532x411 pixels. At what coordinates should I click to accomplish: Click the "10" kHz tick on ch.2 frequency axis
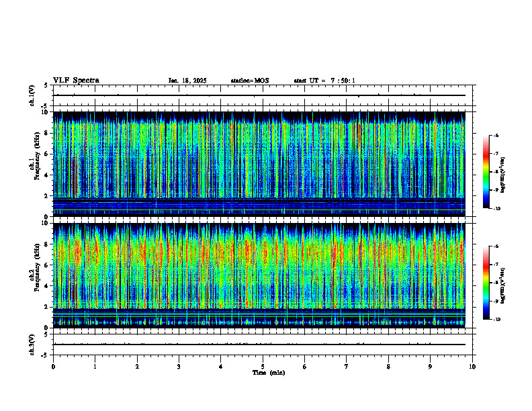point(46,223)
